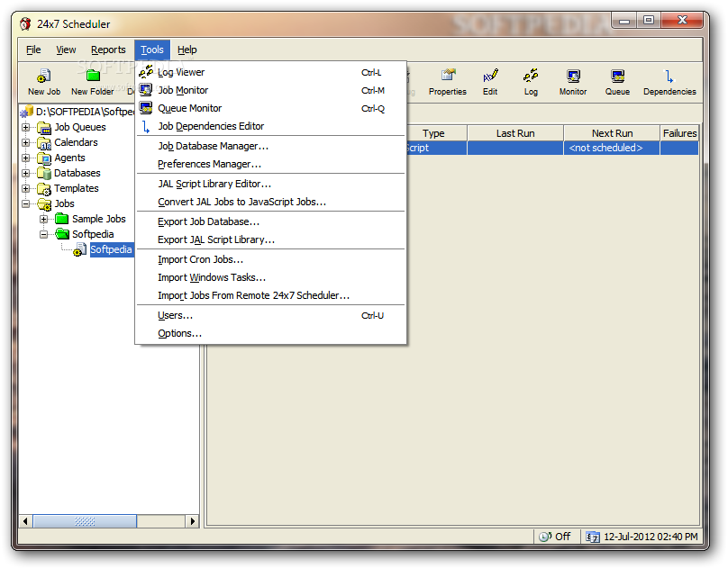The image size is (728, 569).
Task: Open the Dependencies toolbar icon
Action: click(x=669, y=76)
